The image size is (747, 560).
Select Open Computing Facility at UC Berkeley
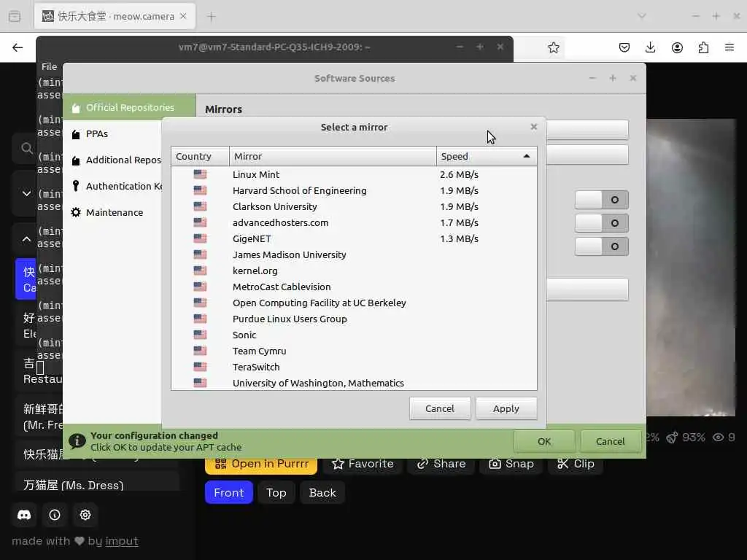coord(354,303)
